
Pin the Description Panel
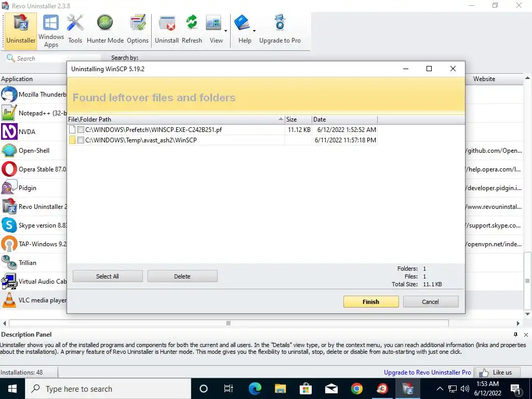tap(515, 335)
